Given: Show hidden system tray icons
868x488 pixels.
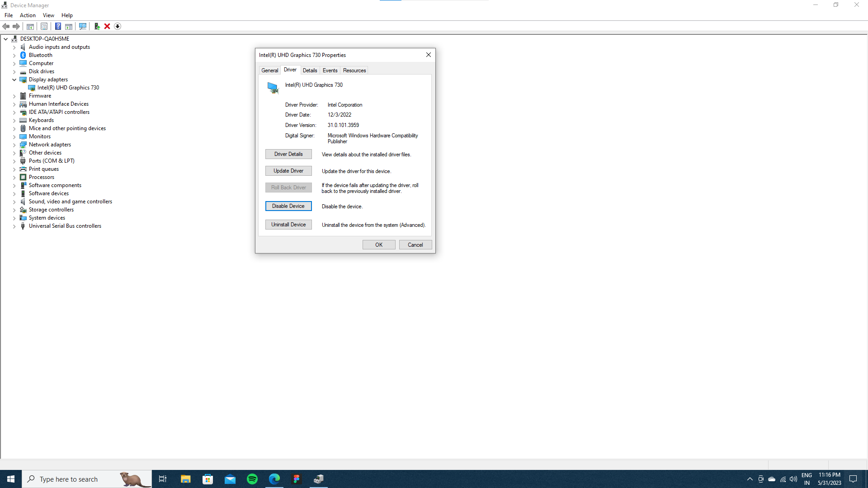Looking at the screenshot, I should click(750, 479).
